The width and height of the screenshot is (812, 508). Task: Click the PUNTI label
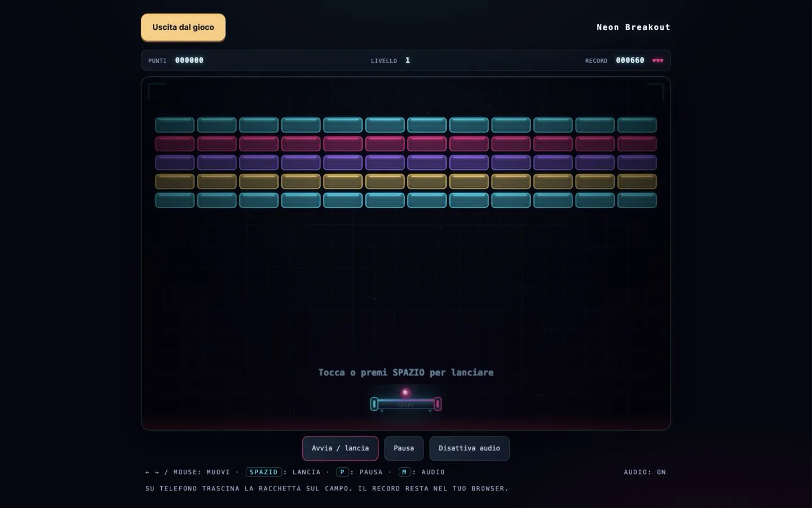pos(157,60)
